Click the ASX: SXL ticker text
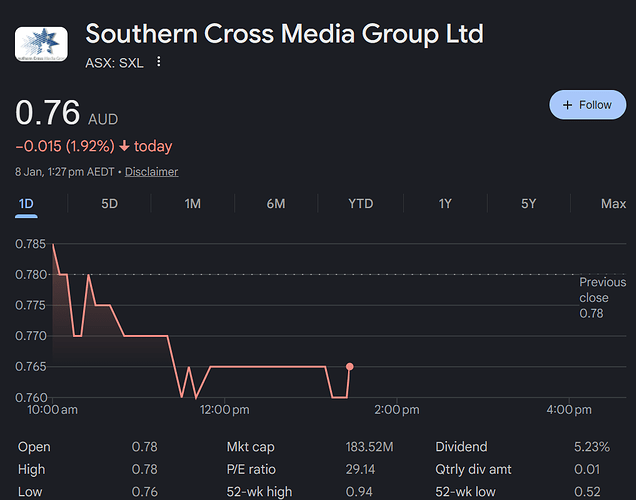The height and width of the screenshot is (500, 636). (x=115, y=62)
